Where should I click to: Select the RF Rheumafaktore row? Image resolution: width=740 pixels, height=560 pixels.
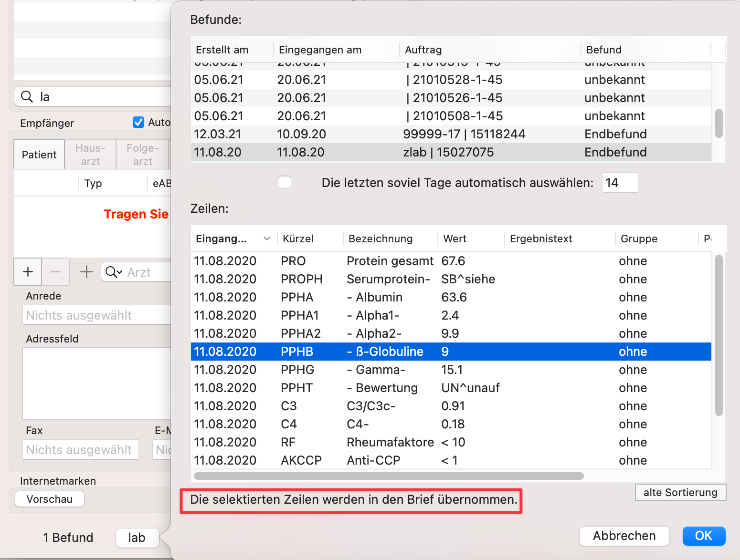(451, 442)
